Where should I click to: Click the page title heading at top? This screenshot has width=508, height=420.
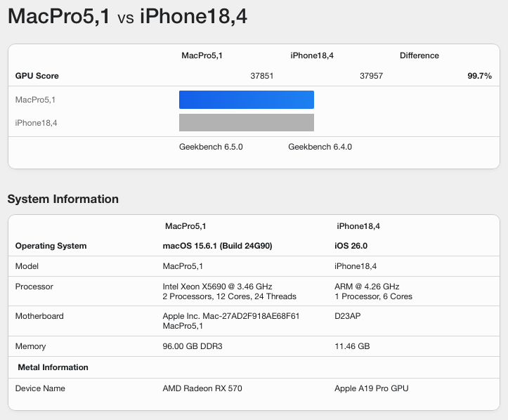127,16
